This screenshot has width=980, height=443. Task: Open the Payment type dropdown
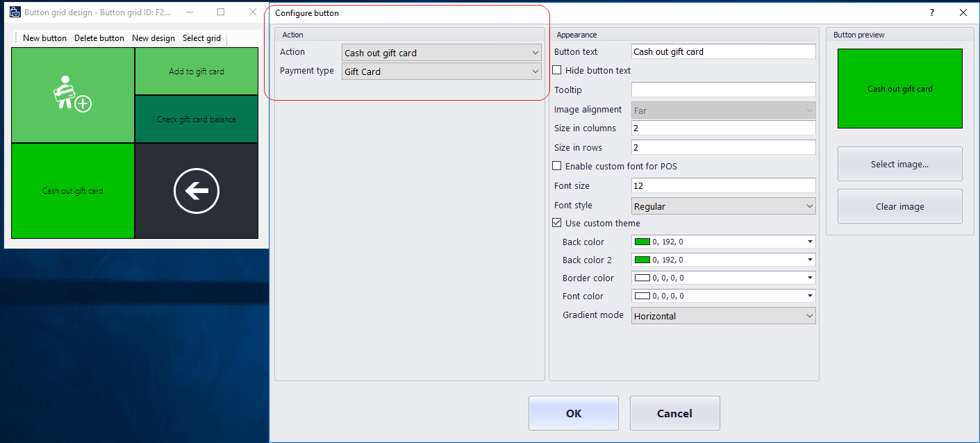click(442, 72)
